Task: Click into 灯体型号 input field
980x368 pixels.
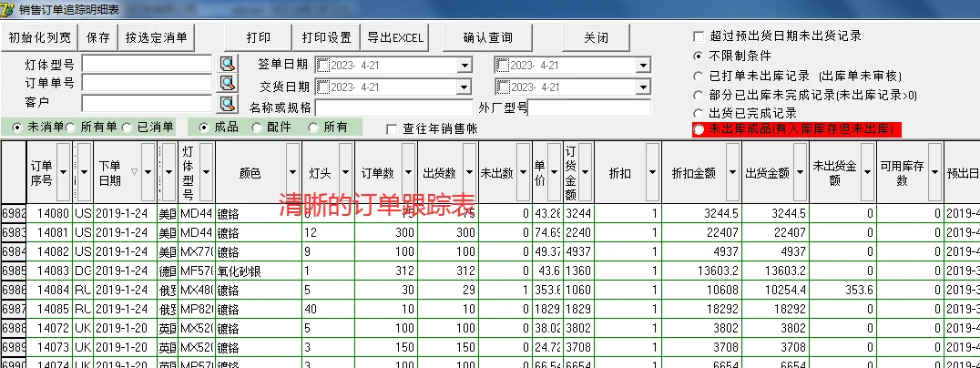Action: tap(147, 64)
